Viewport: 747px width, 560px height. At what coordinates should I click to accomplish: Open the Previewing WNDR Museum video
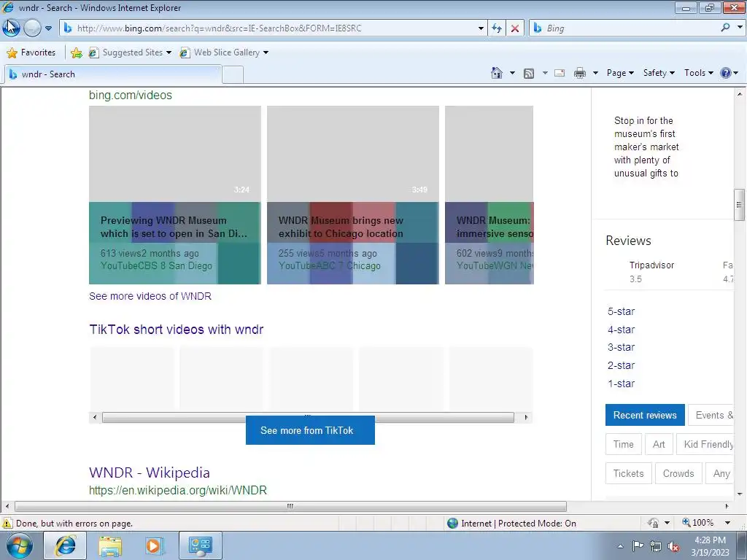click(175, 195)
